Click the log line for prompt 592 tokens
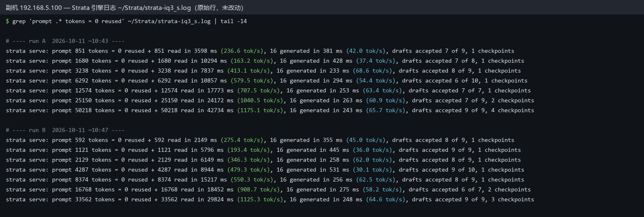644x217 pixels. (260, 140)
